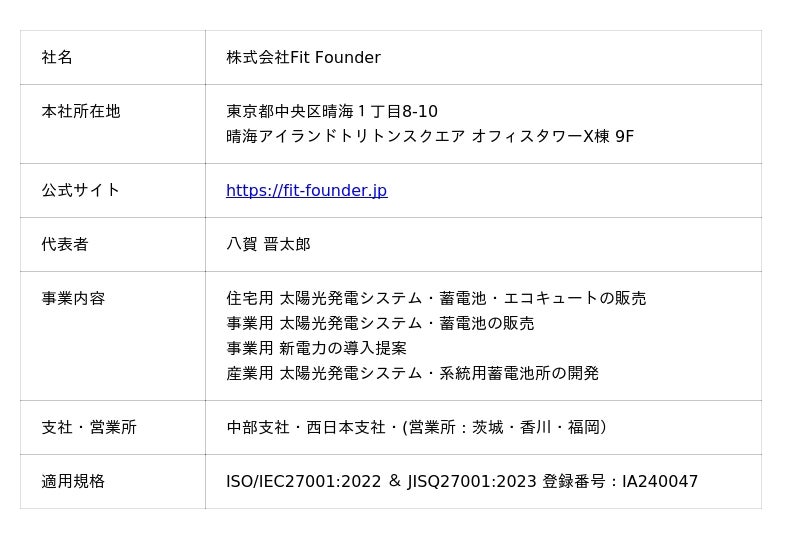Click the representative name 八賀 晋太郎
Screen dimensions: 800x539
268,245
